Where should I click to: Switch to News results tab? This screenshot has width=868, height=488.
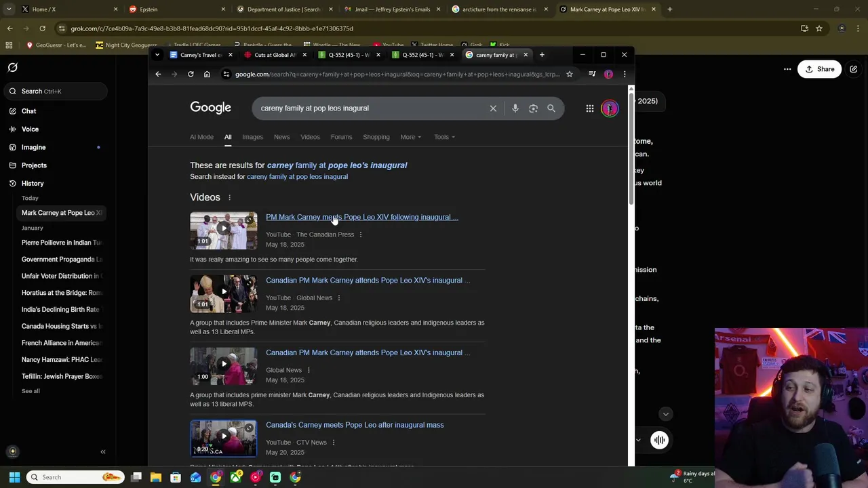click(281, 137)
